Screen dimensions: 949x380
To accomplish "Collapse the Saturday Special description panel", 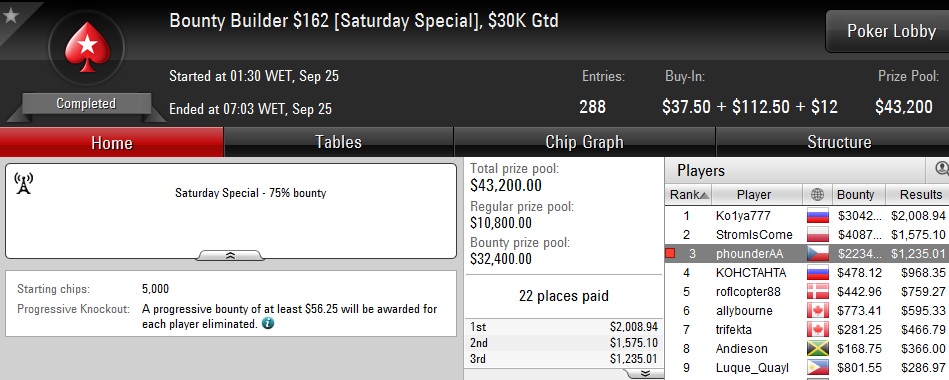I will (x=230, y=255).
